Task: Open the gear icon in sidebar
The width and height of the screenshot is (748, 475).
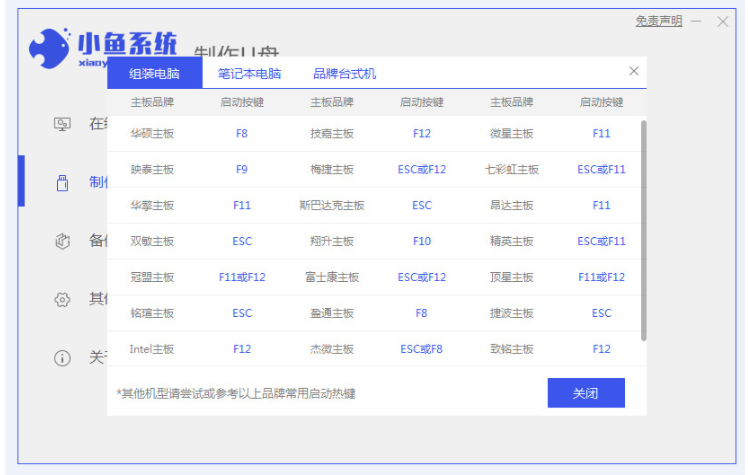Action: (x=62, y=299)
